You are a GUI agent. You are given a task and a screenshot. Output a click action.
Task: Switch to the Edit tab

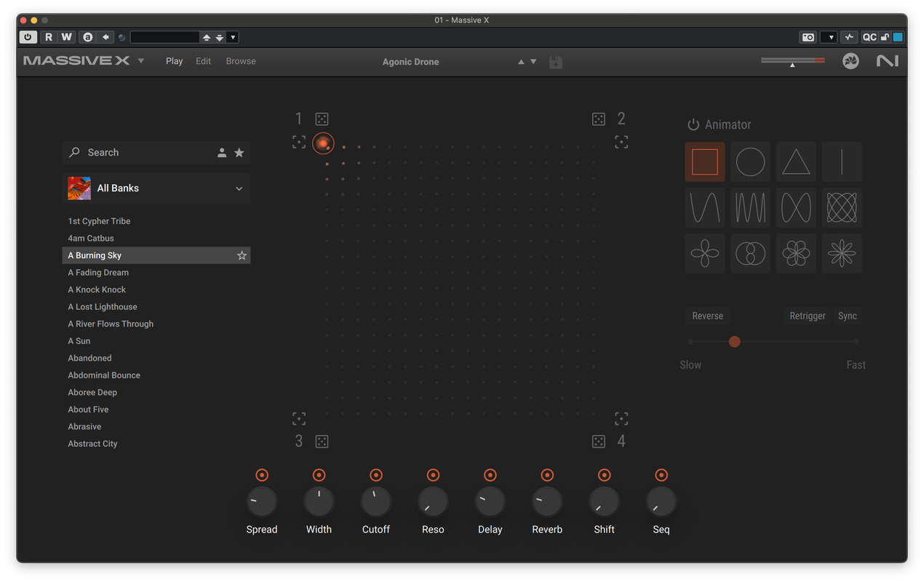tap(203, 61)
